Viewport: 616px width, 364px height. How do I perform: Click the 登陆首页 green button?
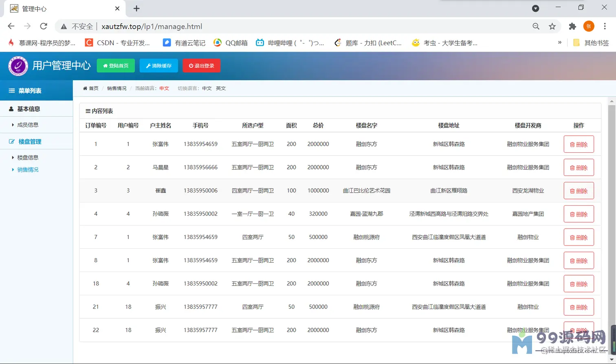point(116,66)
